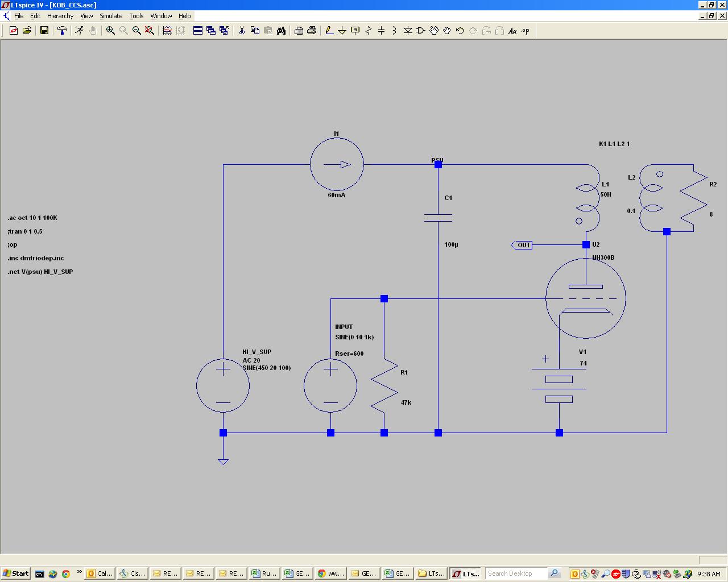Click the Windows Start button

tap(16, 573)
